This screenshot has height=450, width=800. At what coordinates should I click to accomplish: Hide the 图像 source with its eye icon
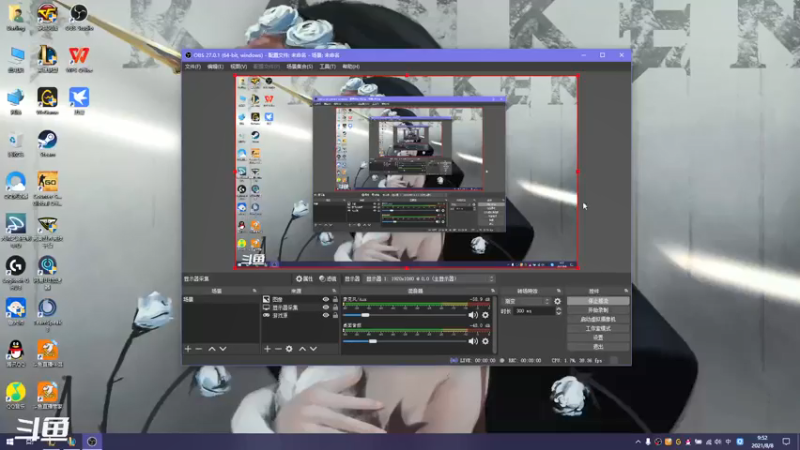[326, 299]
